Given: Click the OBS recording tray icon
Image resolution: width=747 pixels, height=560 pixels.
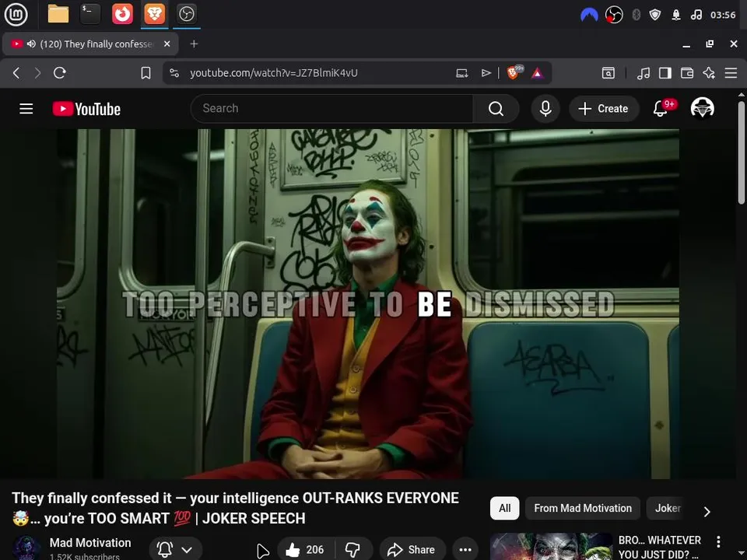Looking at the screenshot, I should (614, 15).
